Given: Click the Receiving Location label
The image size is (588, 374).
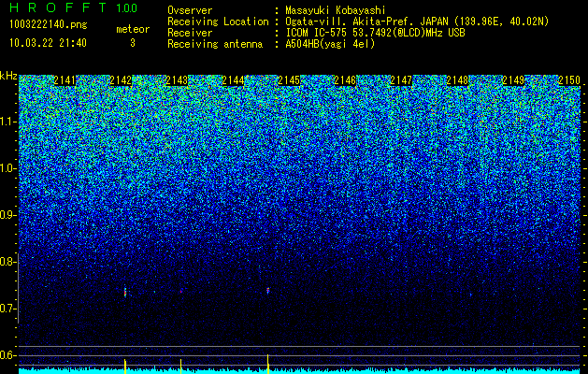Looking at the screenshot, I should (218, 22).
